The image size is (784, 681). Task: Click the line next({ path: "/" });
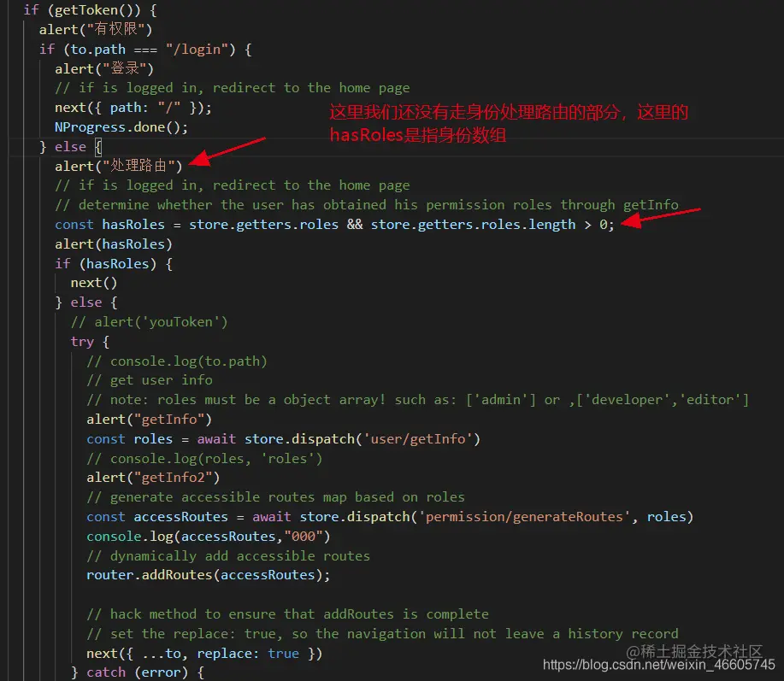coord(133,108)
